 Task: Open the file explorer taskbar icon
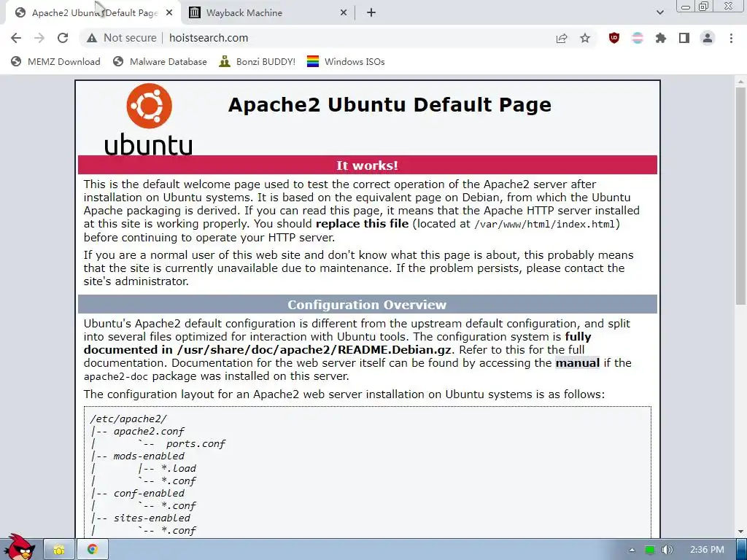pyautogui.click(x=59, y=550)
